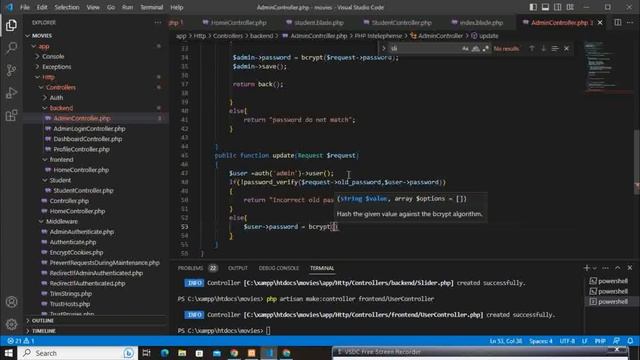The height and width of the screenshot is (360, 640).
Task: Maximize the terminal panel size
Action: click(618, 268)
